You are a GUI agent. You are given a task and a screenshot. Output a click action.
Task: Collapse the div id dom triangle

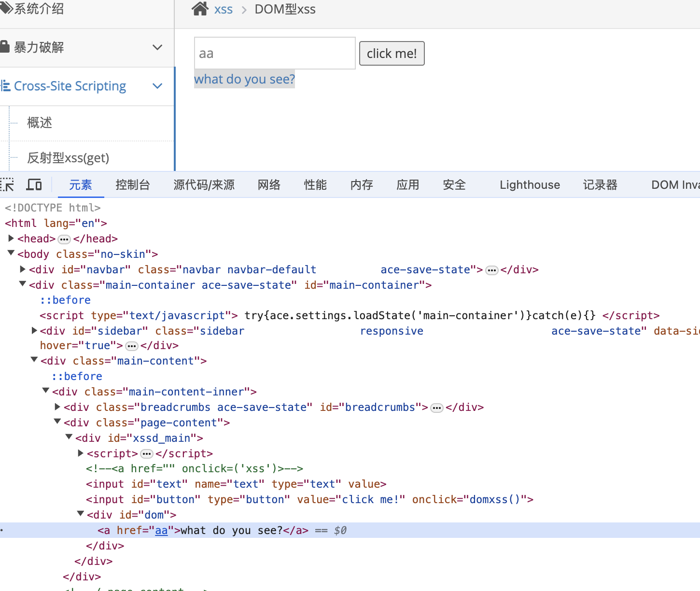click(x=81, y=514)
